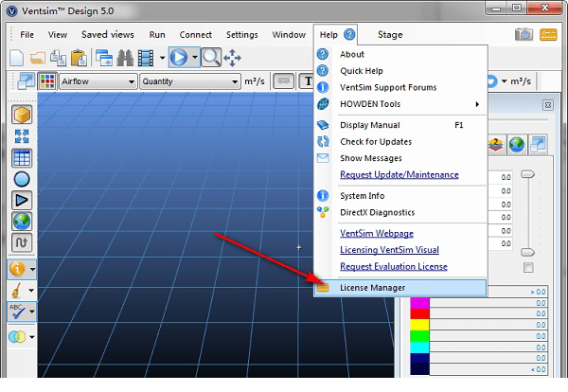Click the blue arrow window icon left of color grid
The width and height of the screenshot is (568, 392).
pos(27,80)
